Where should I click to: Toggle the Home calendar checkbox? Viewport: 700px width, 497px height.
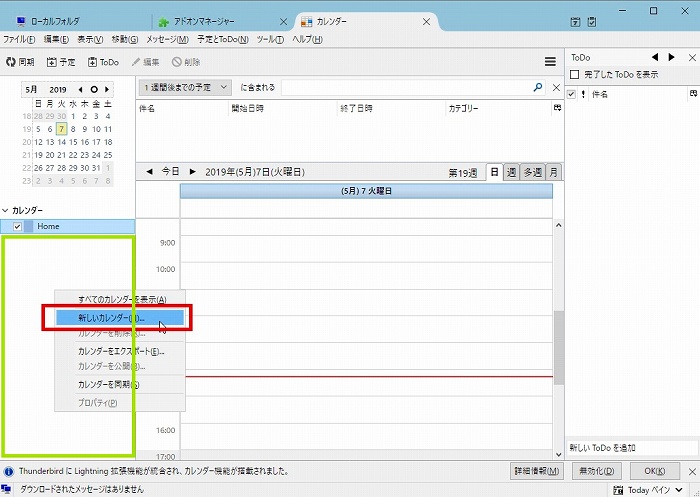18,227
